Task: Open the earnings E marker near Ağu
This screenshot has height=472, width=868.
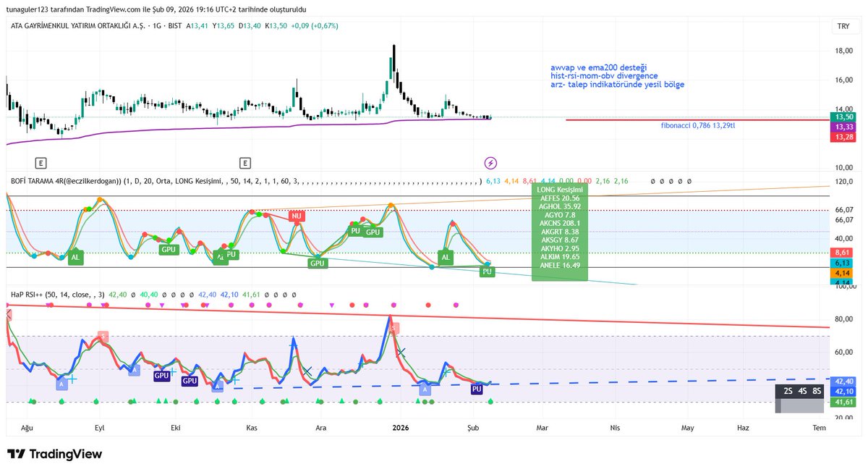Action: (x=41, y=163)
